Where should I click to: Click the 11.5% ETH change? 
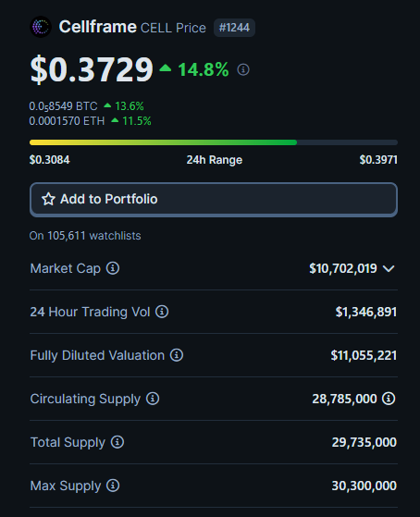click(137, 121)
